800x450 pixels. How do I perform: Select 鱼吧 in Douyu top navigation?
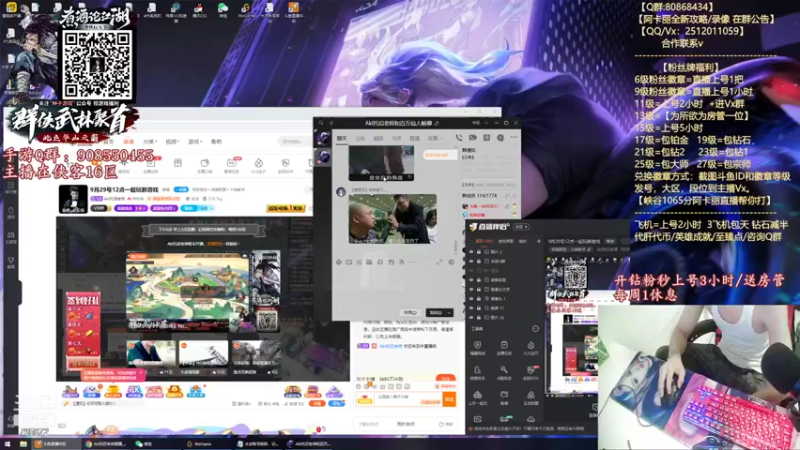point(216,141)
